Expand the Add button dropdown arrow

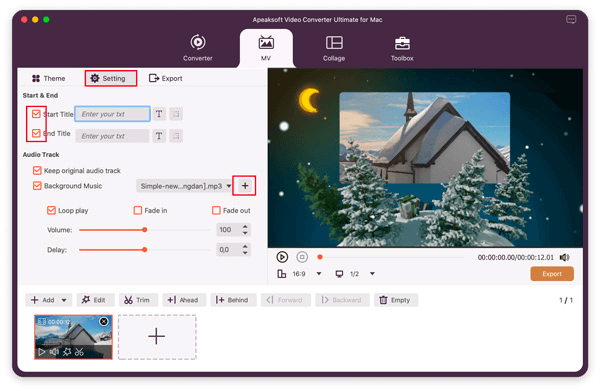coord(64,300)
